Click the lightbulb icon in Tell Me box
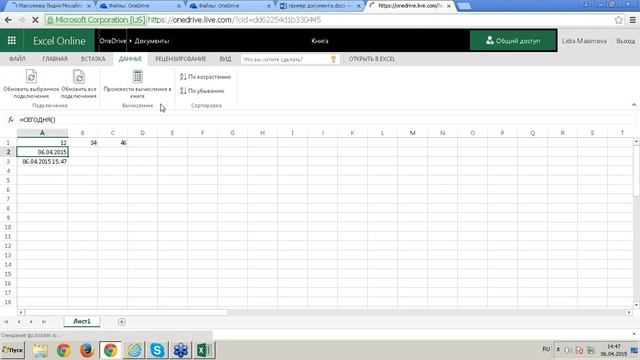The image size is (640, 360). (x=333, y=59)
